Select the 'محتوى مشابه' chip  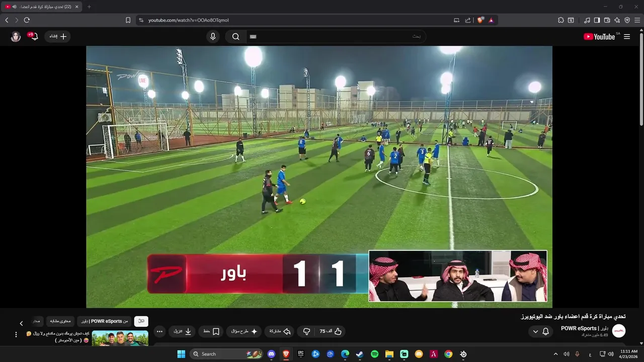(x=61, y=321)
